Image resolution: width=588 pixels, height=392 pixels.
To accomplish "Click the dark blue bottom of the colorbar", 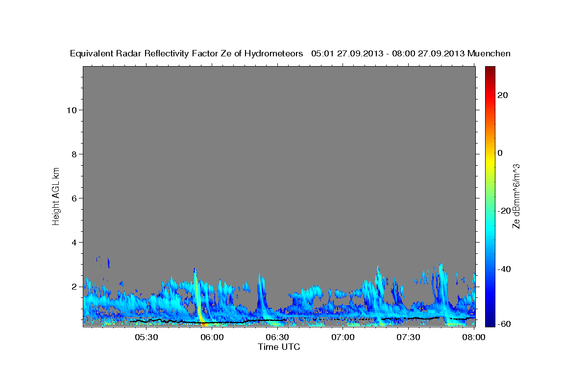I will click(490, 322).
